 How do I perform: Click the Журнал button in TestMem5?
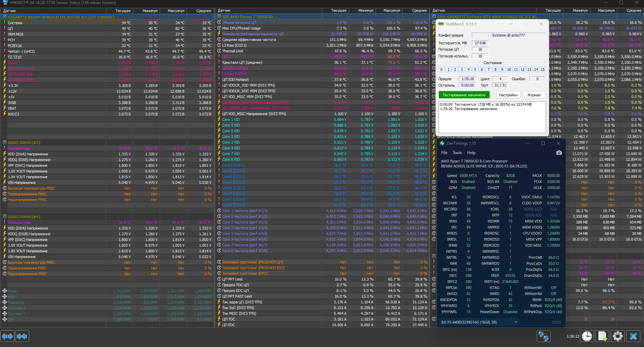(x=534, y=95)
